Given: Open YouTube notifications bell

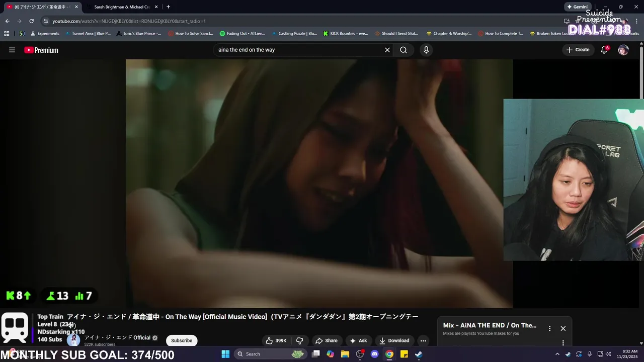Looking at the screenshot, I should (x=604, y=50).
